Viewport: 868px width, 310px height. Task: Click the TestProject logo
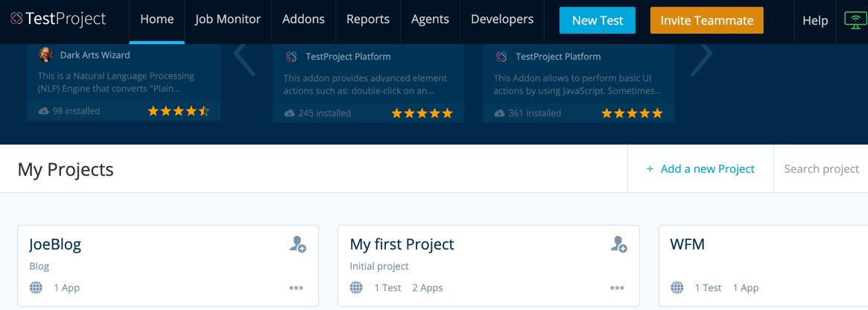(58, 19)
